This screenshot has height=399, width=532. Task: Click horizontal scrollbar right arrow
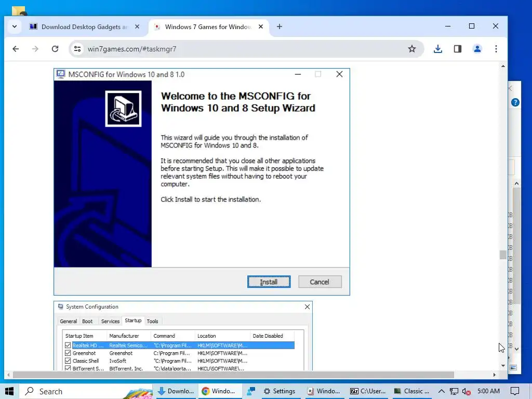(495, 375)
